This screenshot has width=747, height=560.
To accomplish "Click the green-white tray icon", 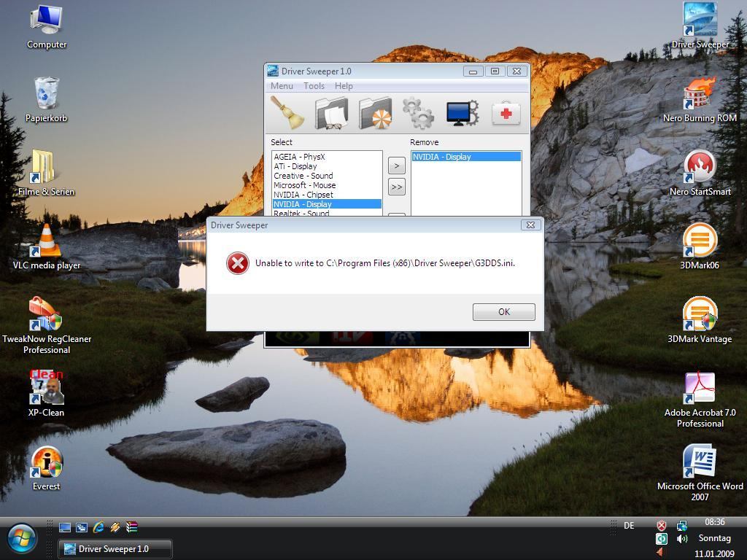I will pos(661,539).
